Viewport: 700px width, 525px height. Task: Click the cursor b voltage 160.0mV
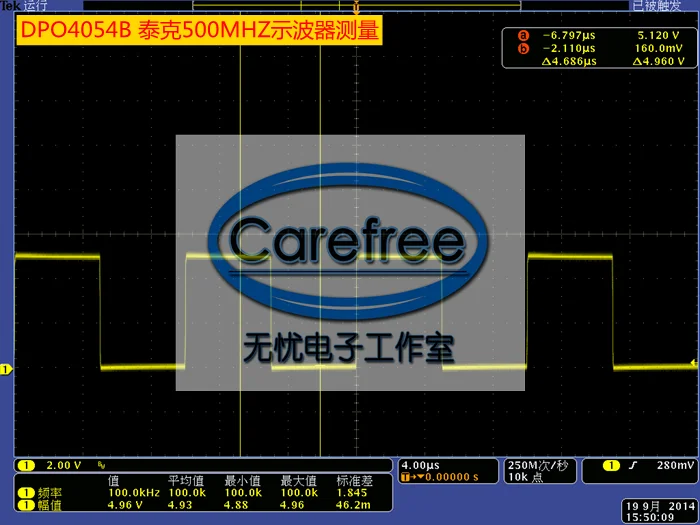[x=658, y=48]
